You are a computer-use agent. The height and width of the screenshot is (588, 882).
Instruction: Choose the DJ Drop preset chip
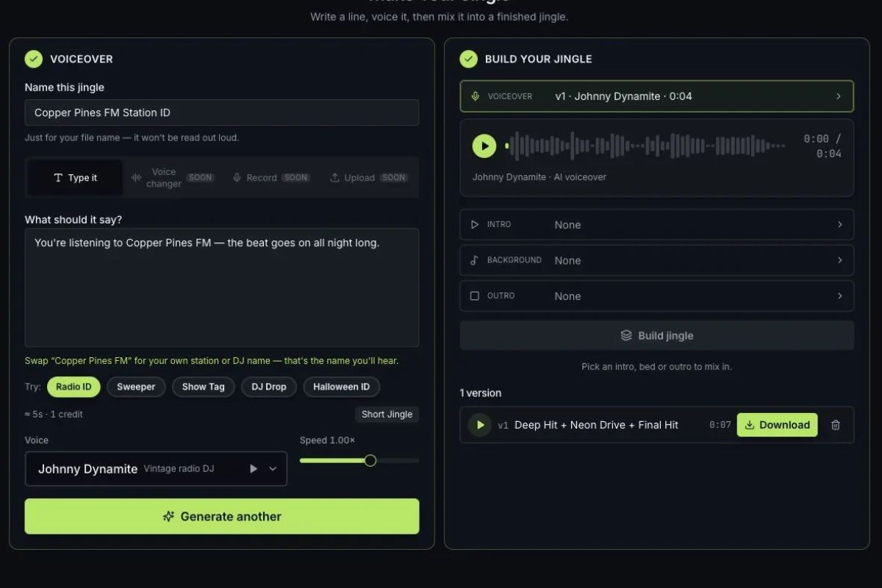coord(269,387)
